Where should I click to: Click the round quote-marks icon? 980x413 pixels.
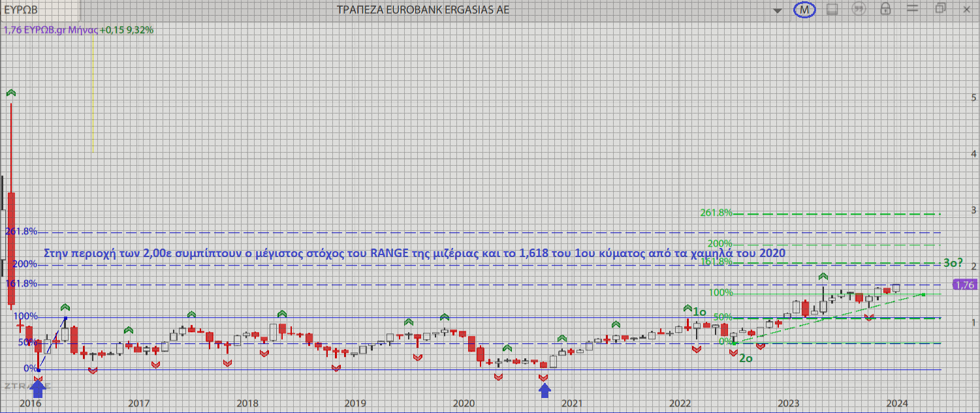[859, 9]
